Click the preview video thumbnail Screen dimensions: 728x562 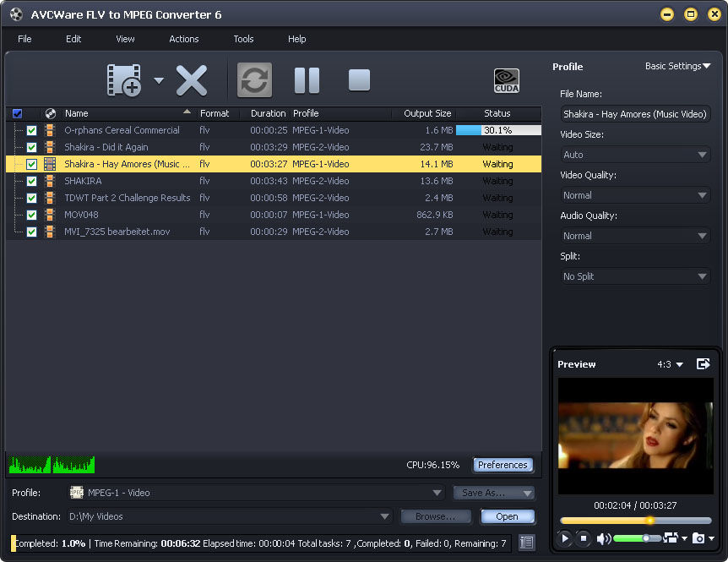636,436
